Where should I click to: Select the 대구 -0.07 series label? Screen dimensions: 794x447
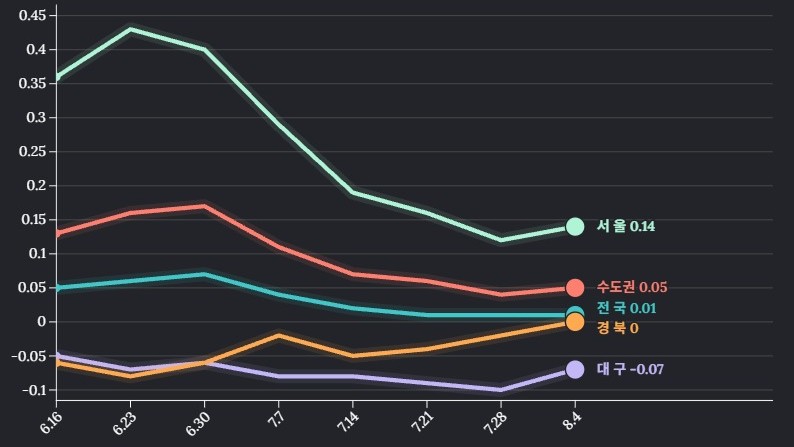point(630,370)
